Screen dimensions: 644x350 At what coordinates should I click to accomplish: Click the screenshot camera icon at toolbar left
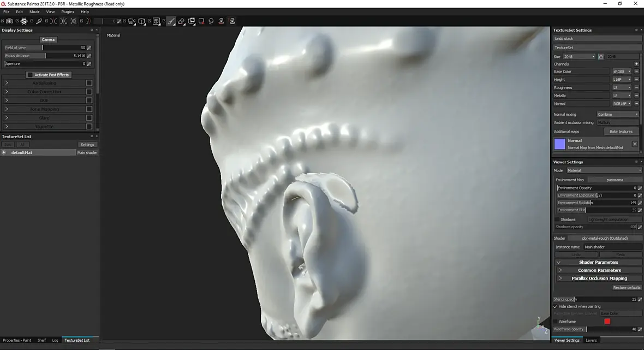coord(9,21)
